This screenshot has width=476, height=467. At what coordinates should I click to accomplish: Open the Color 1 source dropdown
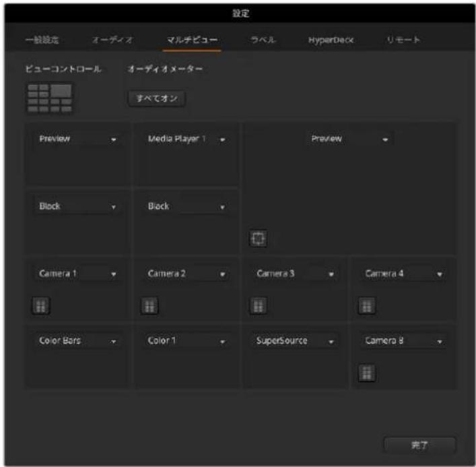coord(186,341)
